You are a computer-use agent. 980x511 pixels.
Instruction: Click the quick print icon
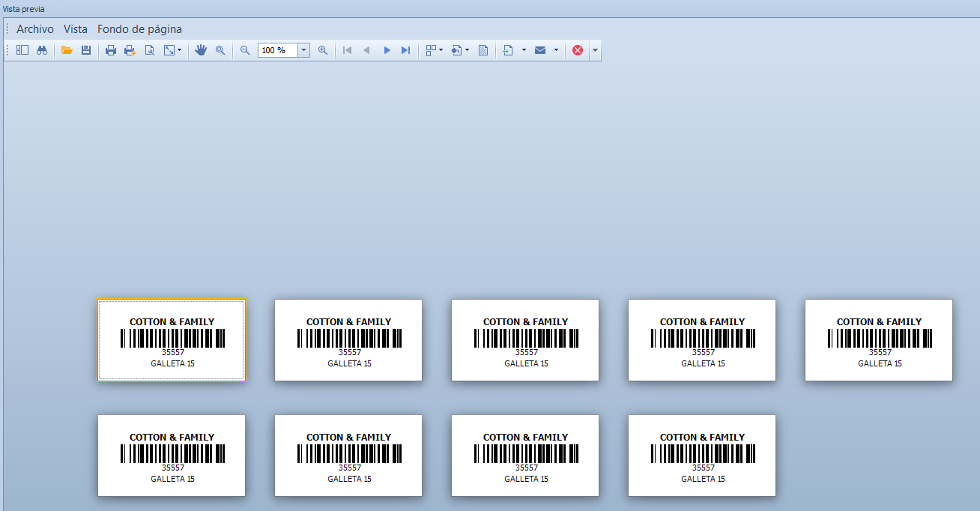[x=130, y=50]
